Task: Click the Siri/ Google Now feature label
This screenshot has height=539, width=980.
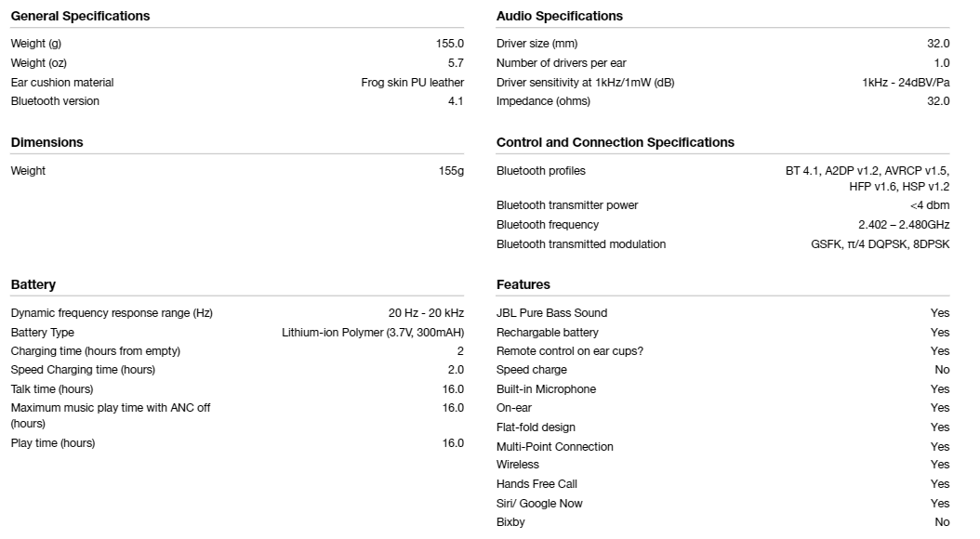Action: pos(538,504)
